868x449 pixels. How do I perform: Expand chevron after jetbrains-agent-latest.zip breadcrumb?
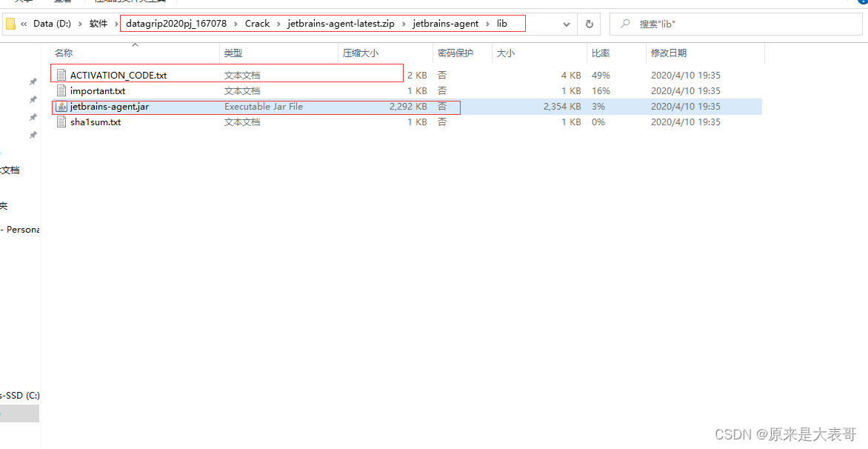[x=404, y=24]
